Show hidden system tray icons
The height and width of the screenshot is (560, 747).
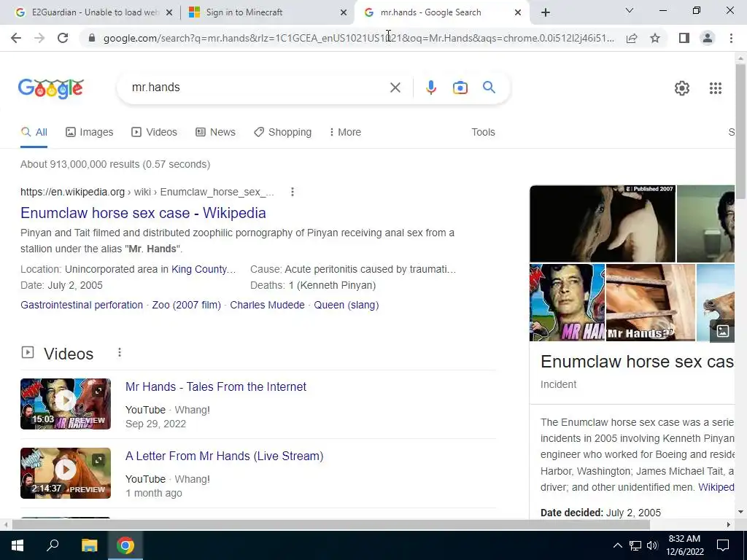point(617,545)
